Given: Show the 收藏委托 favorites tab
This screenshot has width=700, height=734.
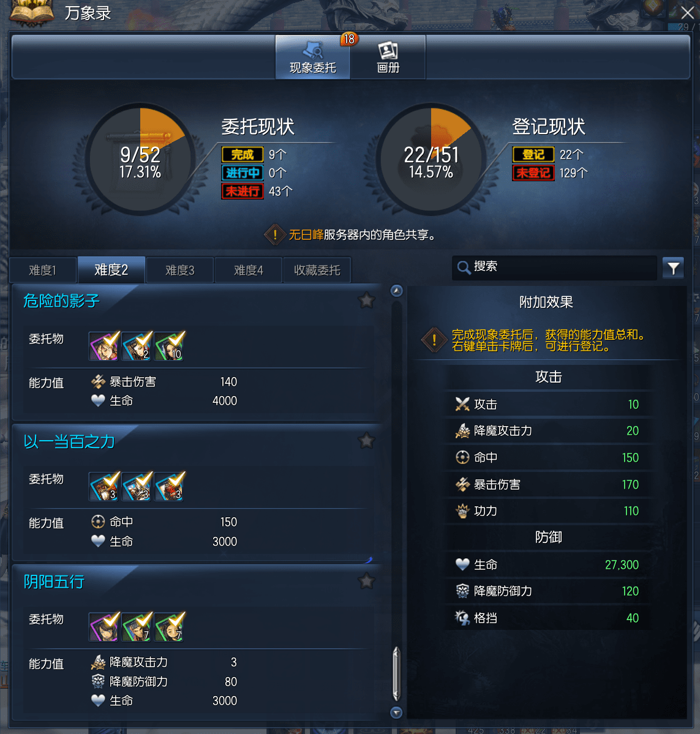Looking at the screenshot, I should (317, 270).
